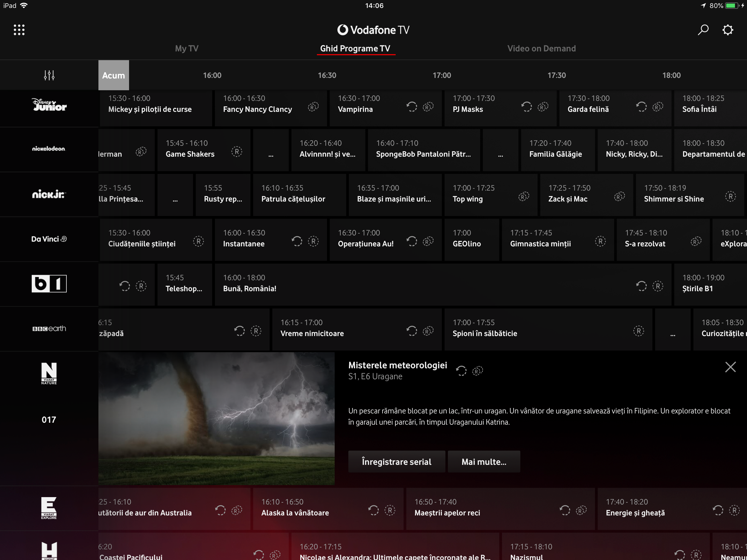Open the tornado program thumbnail
This screenshot has width=747, height=560.
pos(217,418)
